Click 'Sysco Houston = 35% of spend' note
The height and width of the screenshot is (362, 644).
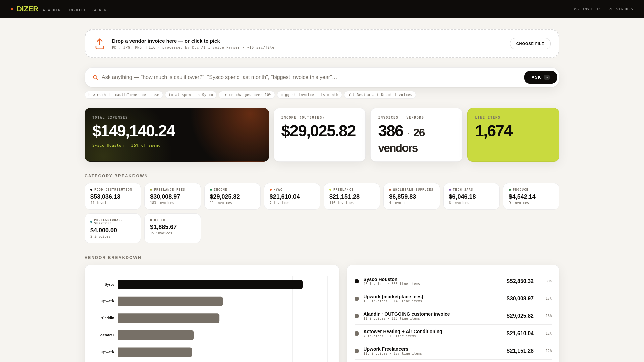pos(126,146)
